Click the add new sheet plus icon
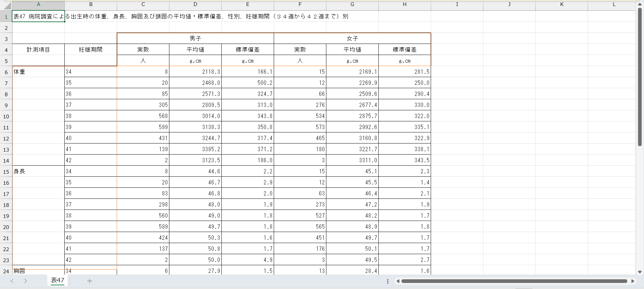This screenshot has height=289, width=644. point(90,281)
